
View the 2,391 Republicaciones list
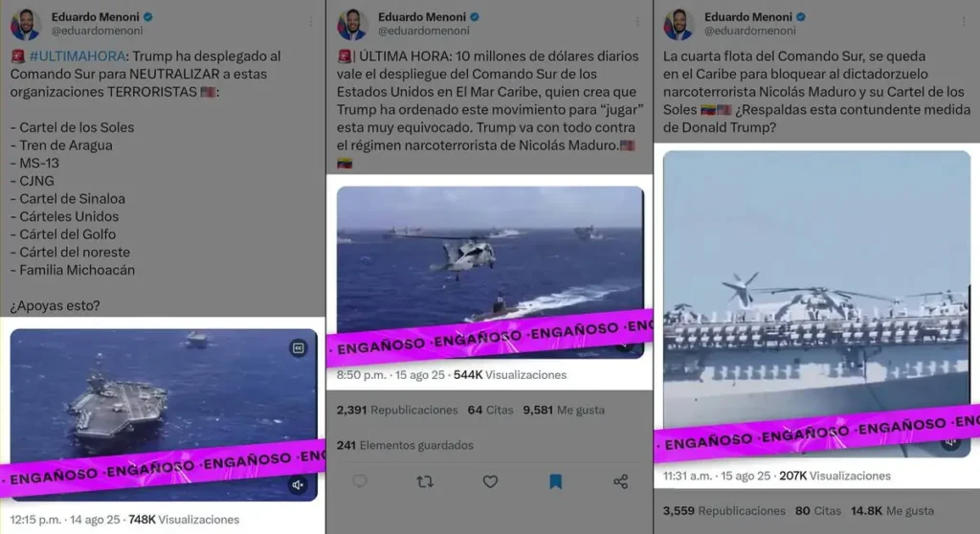[x=397, y=411]
